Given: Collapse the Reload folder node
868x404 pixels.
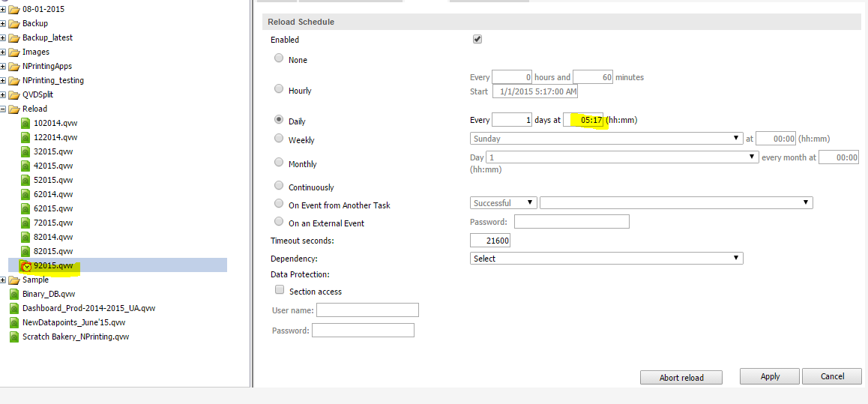Looking at the screenshot, I should 3,109.
